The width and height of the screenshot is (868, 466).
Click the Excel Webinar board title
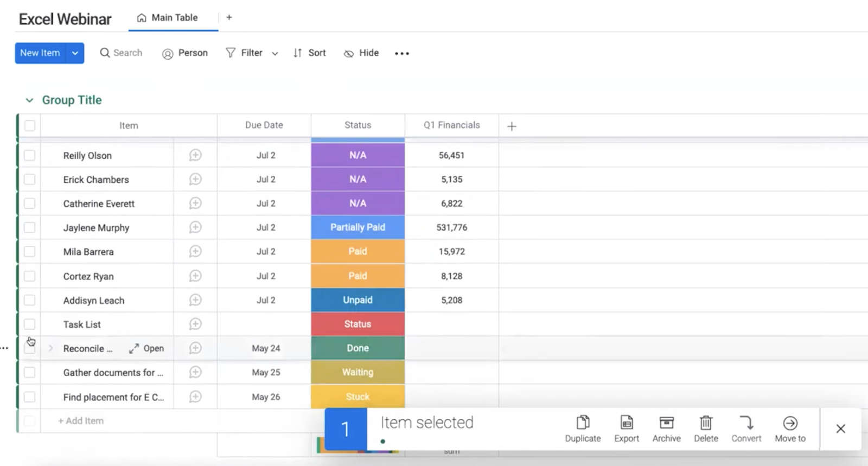click(x=65, y=19)
